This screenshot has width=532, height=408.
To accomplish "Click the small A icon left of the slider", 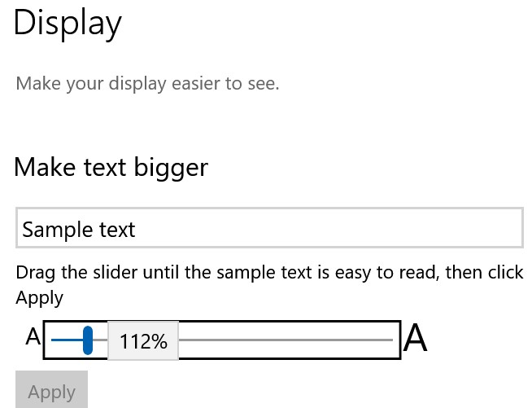I will tap(33, 336).
